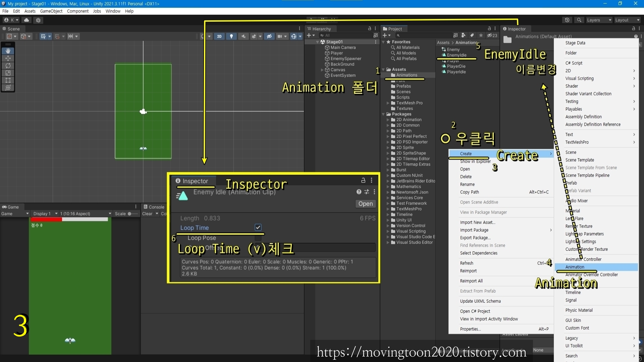This screenshot has height=362, width=644.
Task: Toggle hidden objects visibility in Scene
Action: click(269, 36)
